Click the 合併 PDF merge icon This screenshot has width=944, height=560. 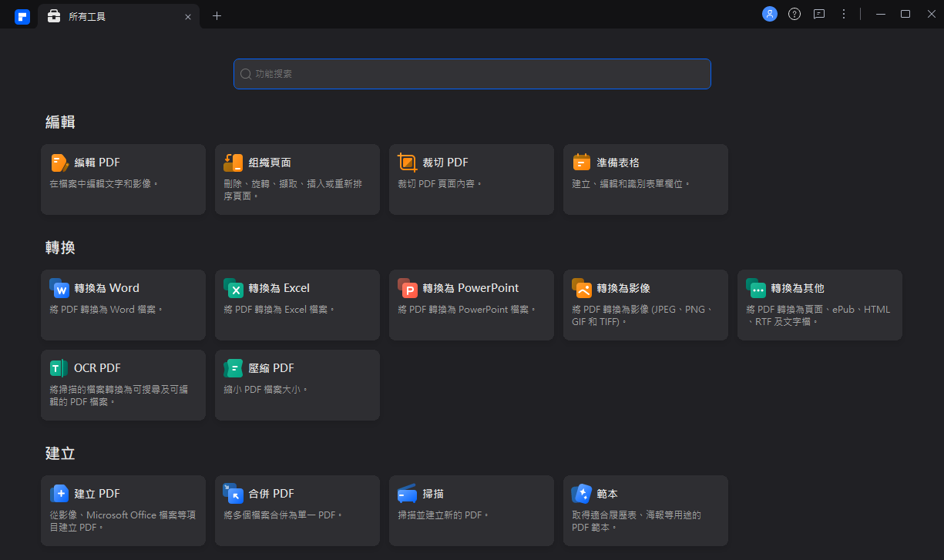point(233,494)
